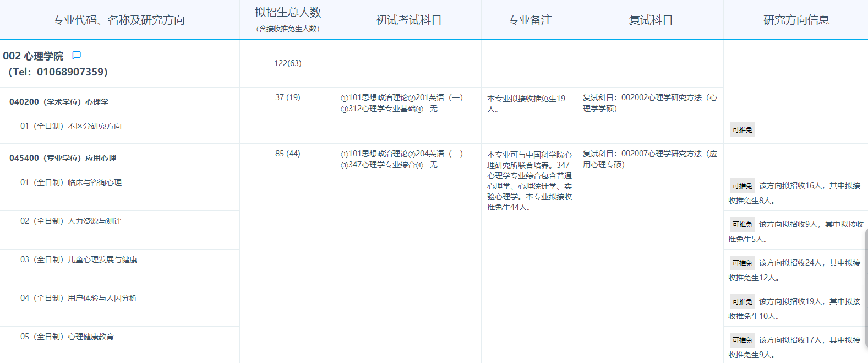Open the 04 用户体验与人因分析 direction

point(79,298)
